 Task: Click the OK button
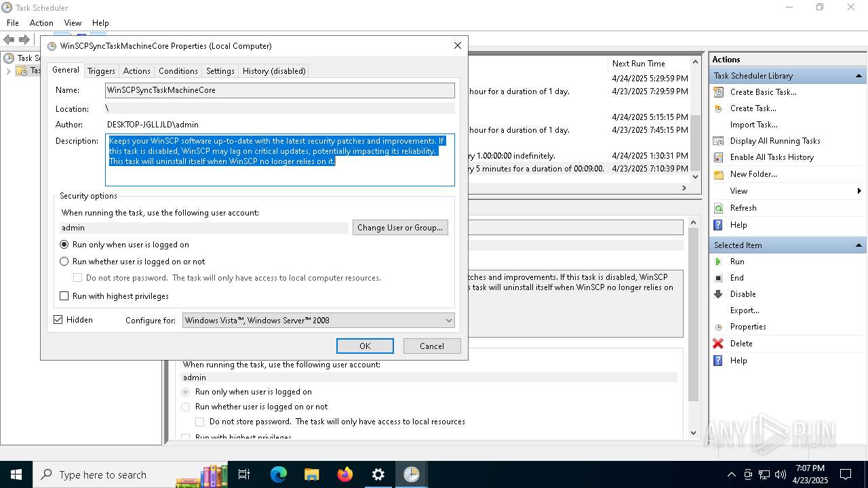point(365,346)
